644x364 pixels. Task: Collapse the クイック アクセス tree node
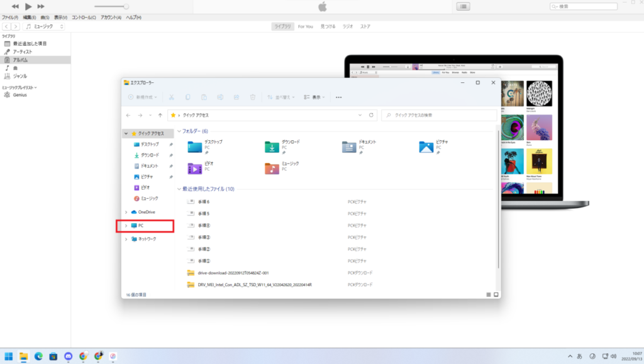point(126,133)
